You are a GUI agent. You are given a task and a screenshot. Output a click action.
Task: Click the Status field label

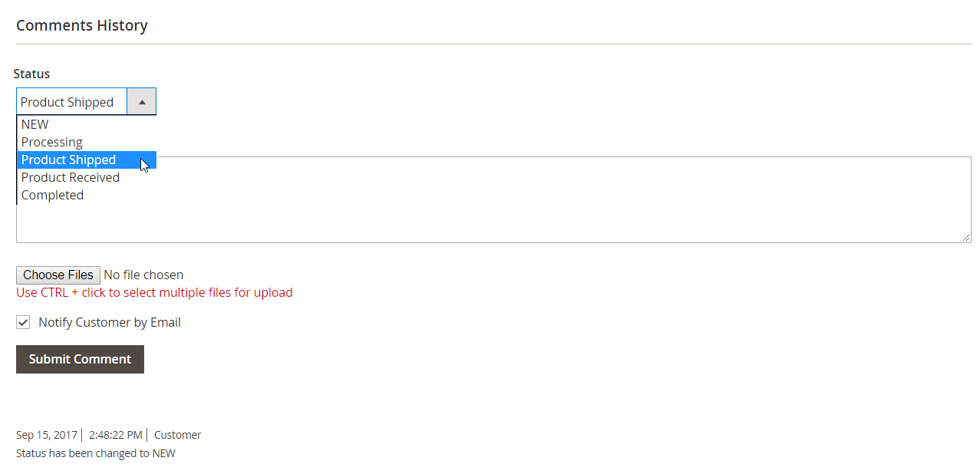(x=31, y=74)
